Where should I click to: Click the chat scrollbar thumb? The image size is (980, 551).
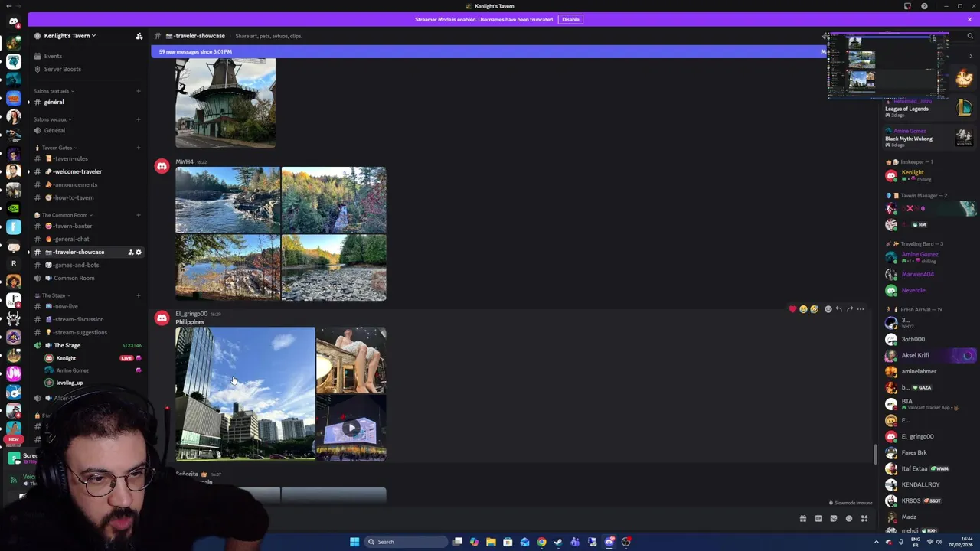875,454
